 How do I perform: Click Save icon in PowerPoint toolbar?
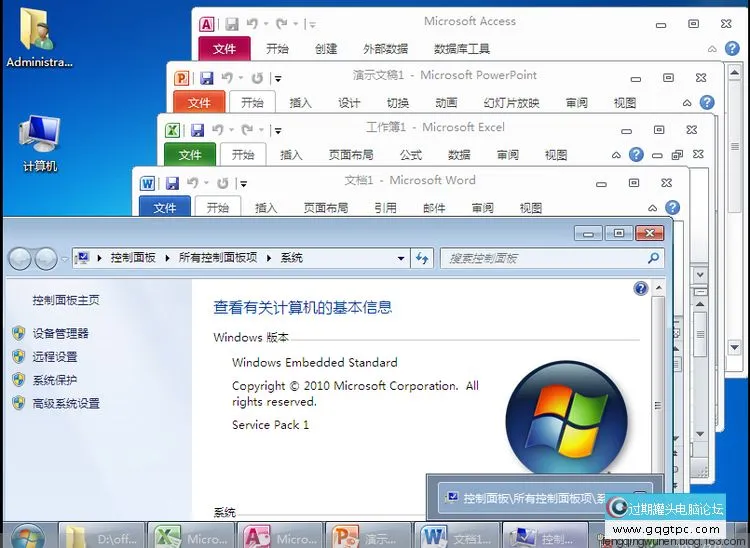pyautogui.click(x=206, y=77)
